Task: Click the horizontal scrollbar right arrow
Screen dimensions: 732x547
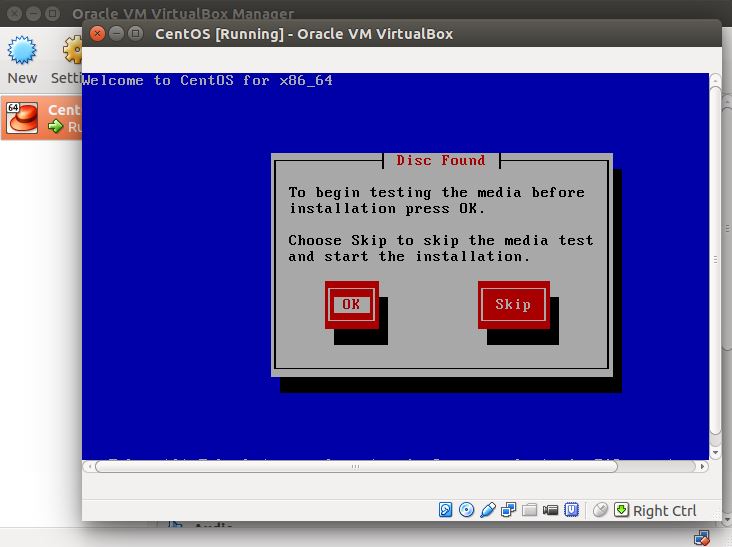Action: pyautogui.click(x=702, y=466)
